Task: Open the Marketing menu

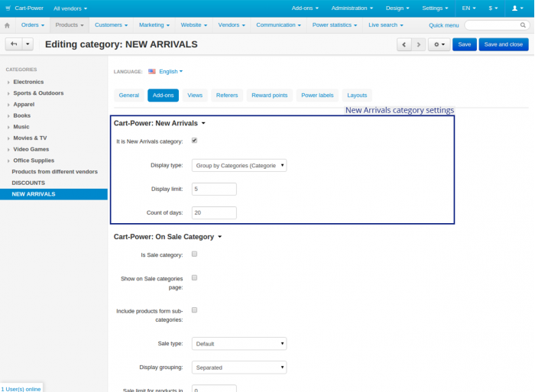Action: (x=154, y=25)
